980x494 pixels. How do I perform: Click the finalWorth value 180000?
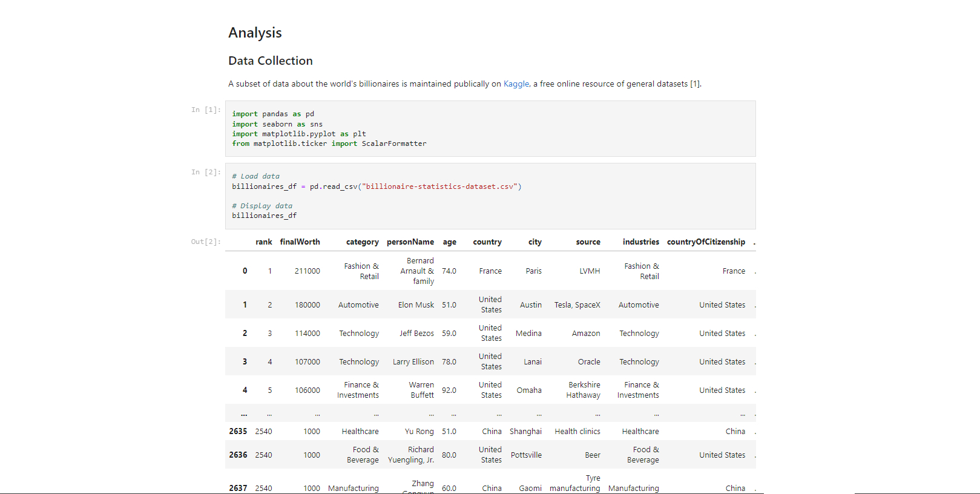pyautogui.click(x=307, y=305)
